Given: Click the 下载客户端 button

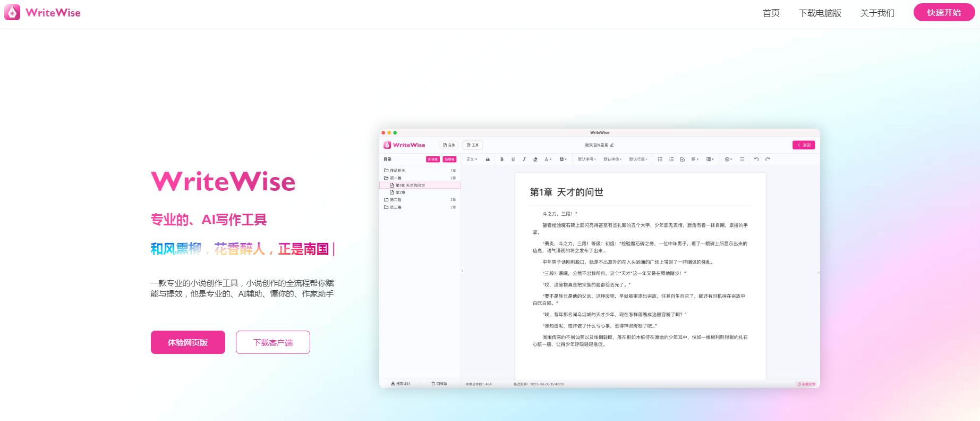Looking at the screenshot, I should click(273, 342).
